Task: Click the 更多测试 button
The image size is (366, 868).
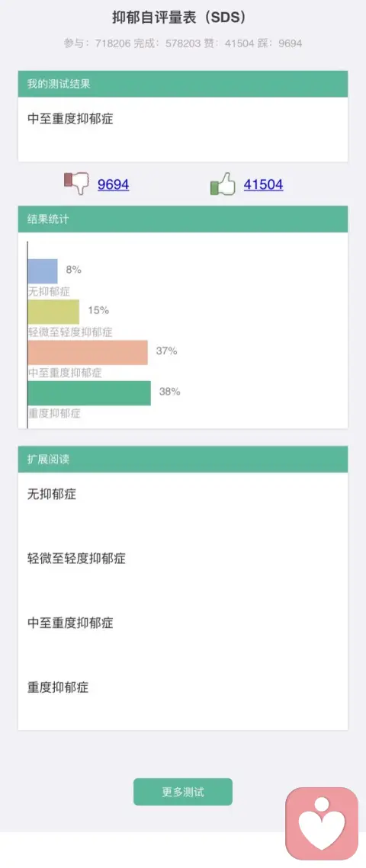Action: click(183, 792)
